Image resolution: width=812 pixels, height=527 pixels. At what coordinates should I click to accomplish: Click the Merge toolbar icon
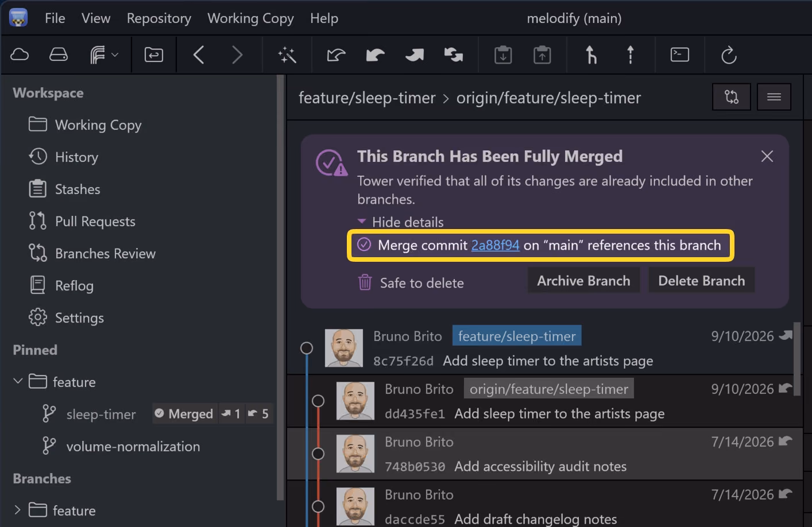(x=591, y=55)
